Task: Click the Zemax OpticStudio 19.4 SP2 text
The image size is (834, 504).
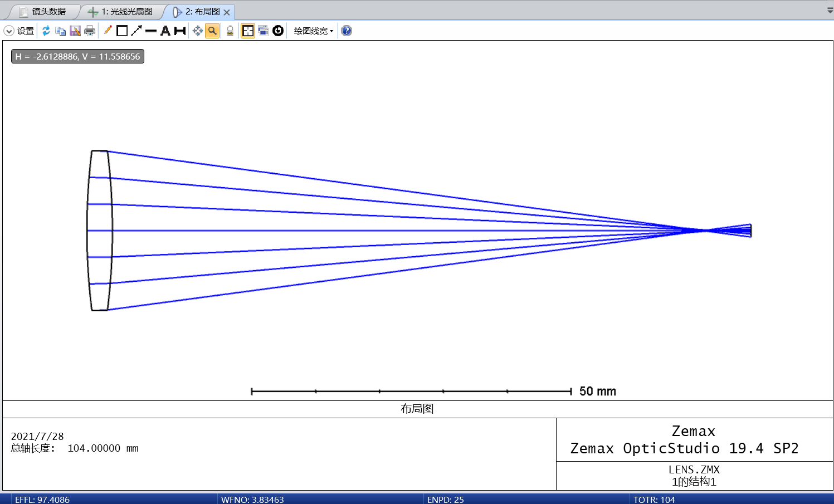Action: click(684, 448)
